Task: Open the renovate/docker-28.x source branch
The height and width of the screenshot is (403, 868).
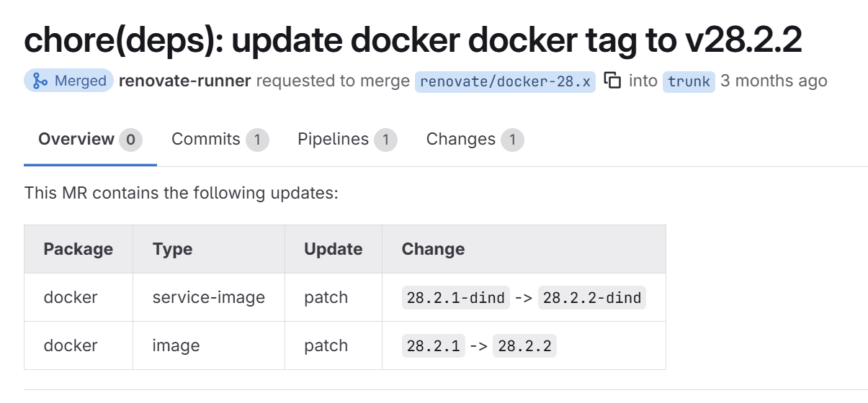Action: (x=505, y=81)
